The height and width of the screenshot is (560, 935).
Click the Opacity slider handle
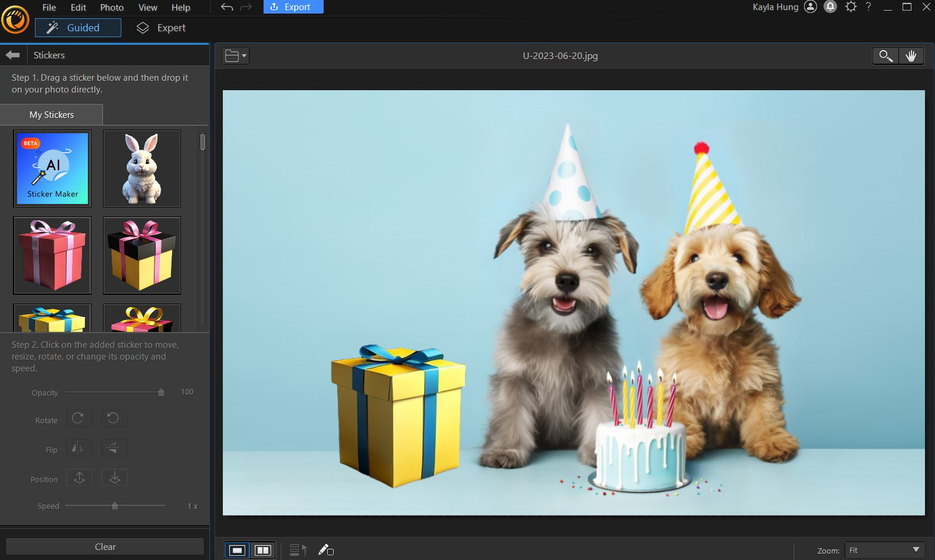(161, 393)
